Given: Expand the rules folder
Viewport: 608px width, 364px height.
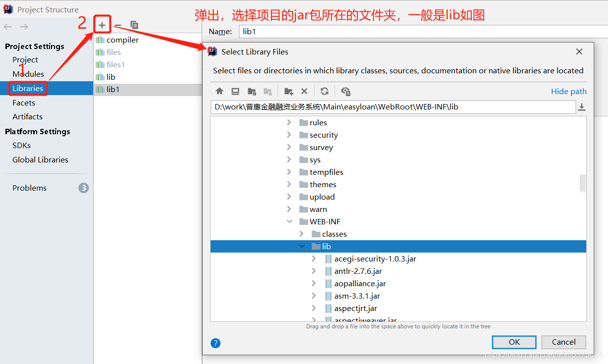Looking at the screenshot, I should [289, 122].
